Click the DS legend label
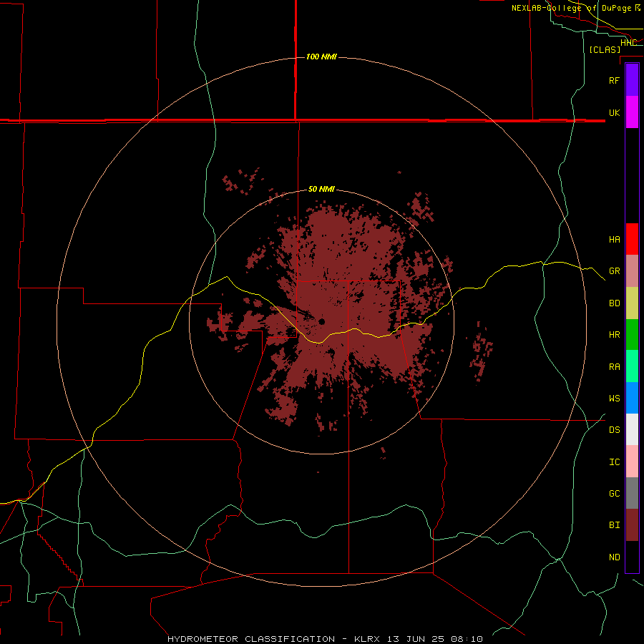The height and width of the screenshot is (644, 644). click(614, 429)
